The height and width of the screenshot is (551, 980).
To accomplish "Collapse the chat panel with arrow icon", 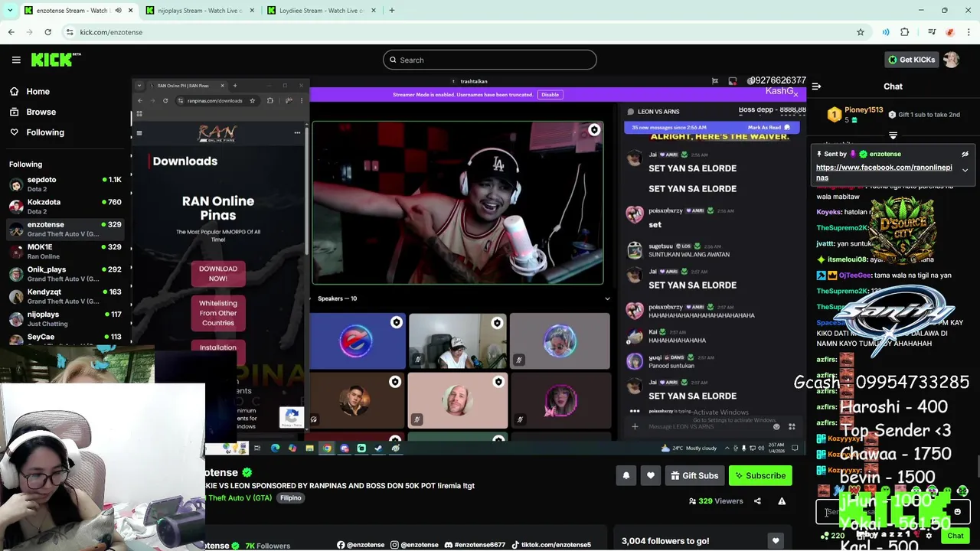I will 816,86.
